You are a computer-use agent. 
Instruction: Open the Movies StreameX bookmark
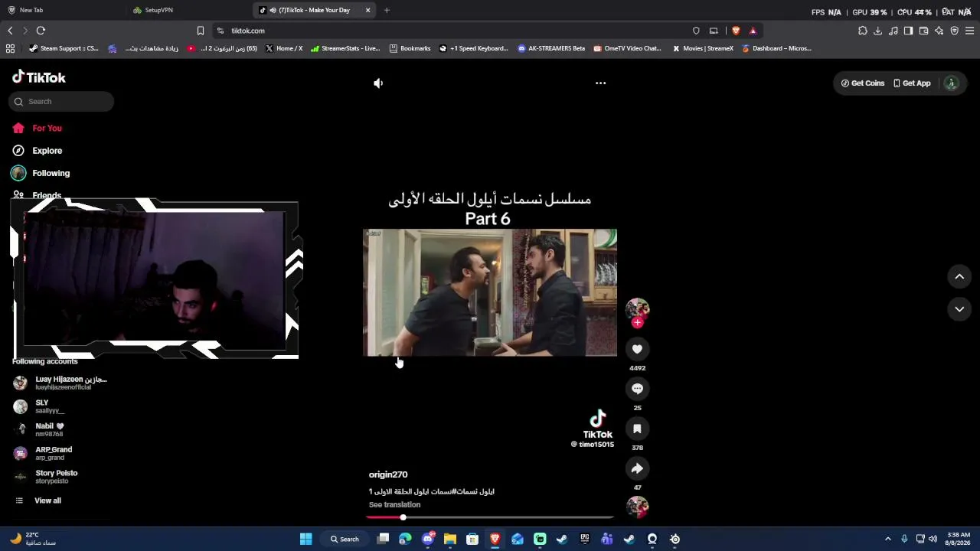click(703, 48)
